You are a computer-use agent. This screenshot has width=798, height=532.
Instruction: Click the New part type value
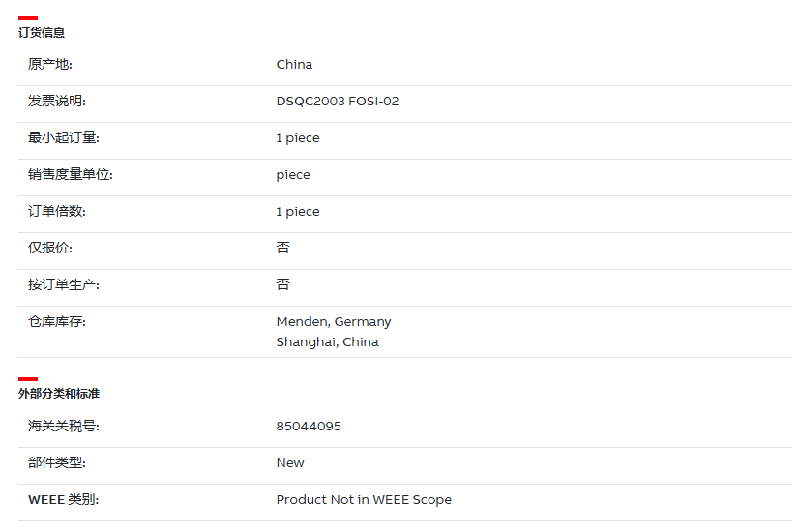pyautogui.click(x=290, y=463)
